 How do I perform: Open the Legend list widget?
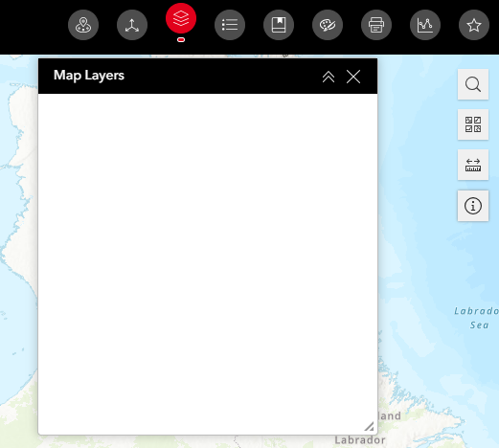[230, 25]
